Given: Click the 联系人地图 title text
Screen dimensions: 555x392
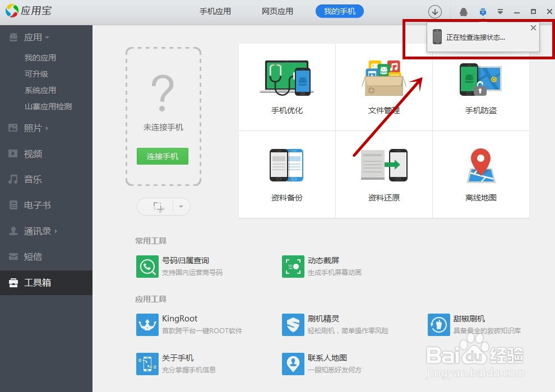Looking at the screenshot, I should [327, 358].
